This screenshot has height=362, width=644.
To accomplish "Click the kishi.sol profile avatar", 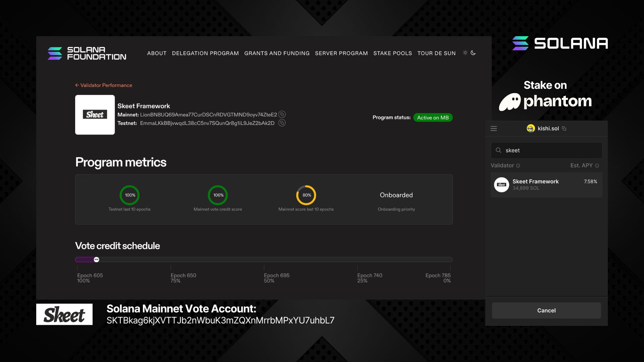I will (x=531, y=128).
